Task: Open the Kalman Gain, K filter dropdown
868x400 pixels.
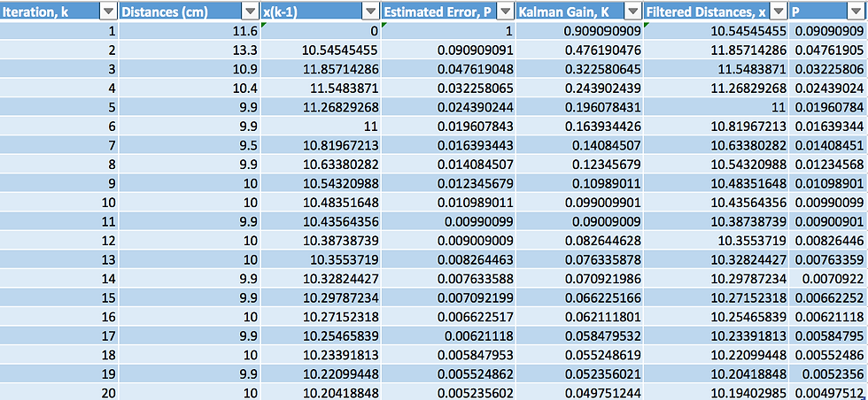Action: 632,11
